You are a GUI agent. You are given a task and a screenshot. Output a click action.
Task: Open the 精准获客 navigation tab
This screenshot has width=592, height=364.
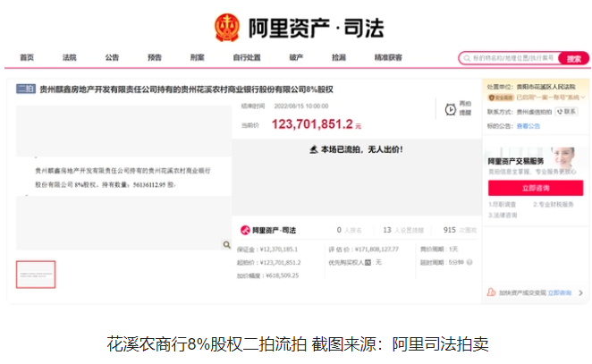tap(388, 57)
